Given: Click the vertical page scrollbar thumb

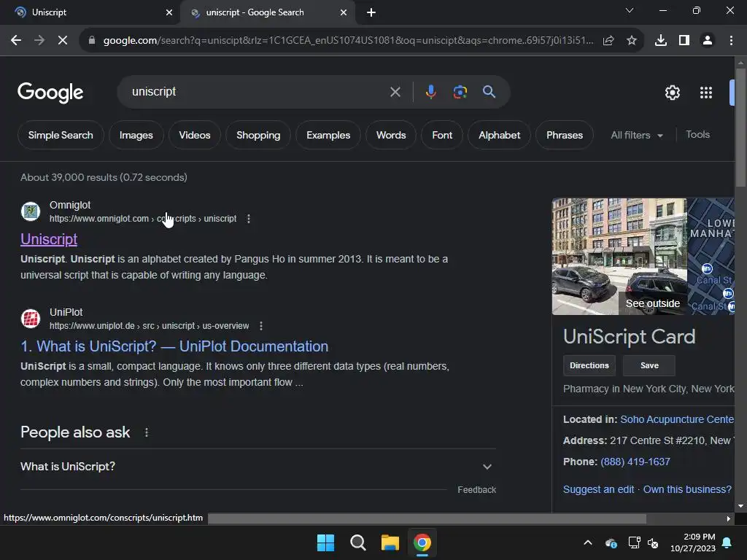Looking at the screenshot, I should [740, 128].
